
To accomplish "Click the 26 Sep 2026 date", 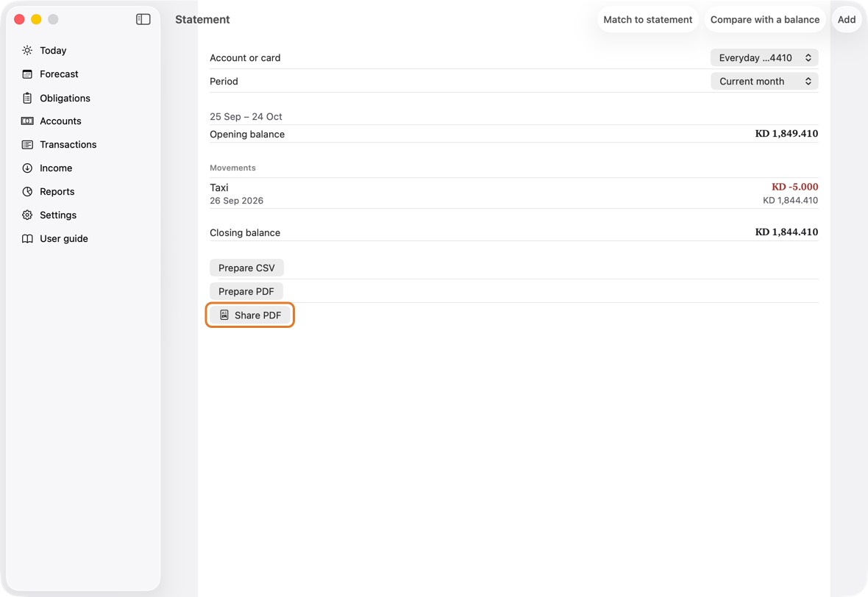I will tap(236, 201).
